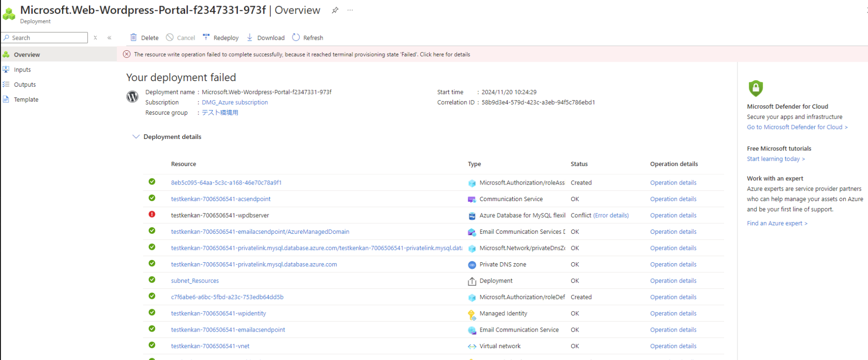
Task: Open Operation details for the wpdbserver row
Action: click(x=673, y=215)
